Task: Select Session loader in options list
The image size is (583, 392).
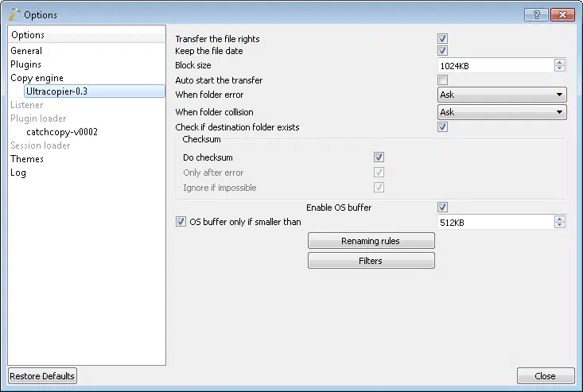Action: point(40,146)
